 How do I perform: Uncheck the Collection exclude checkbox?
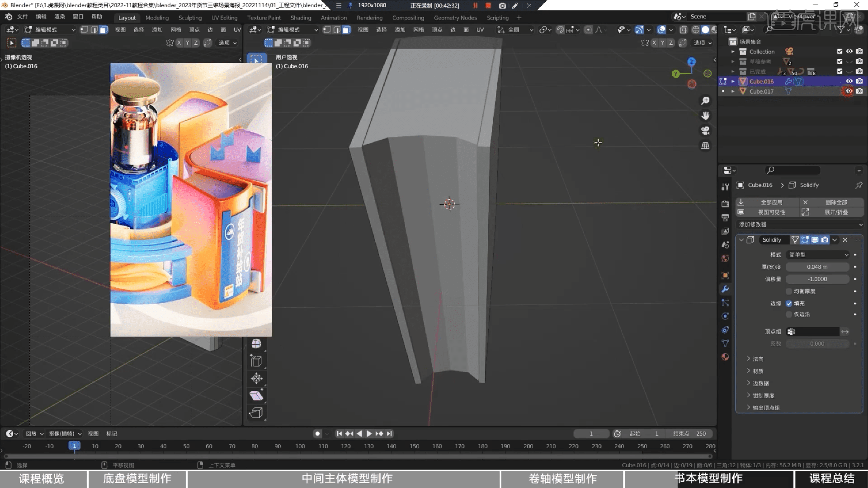(840, 52)
